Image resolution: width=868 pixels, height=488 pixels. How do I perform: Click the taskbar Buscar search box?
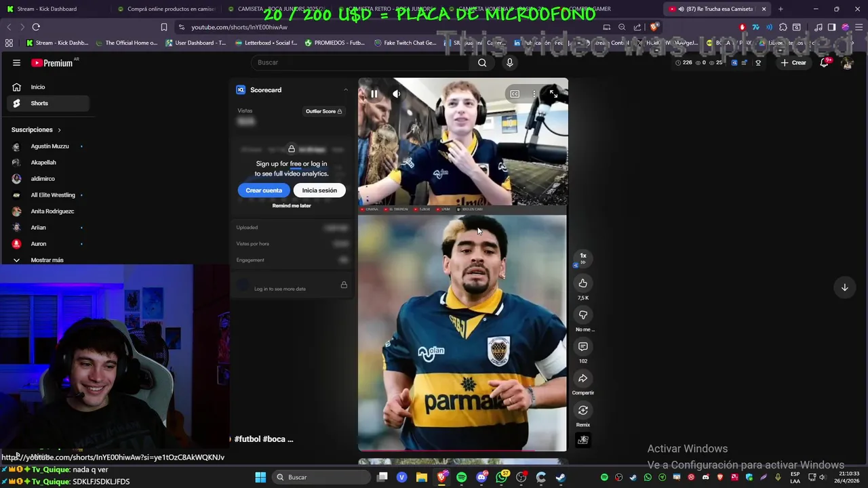pos(321,477)
